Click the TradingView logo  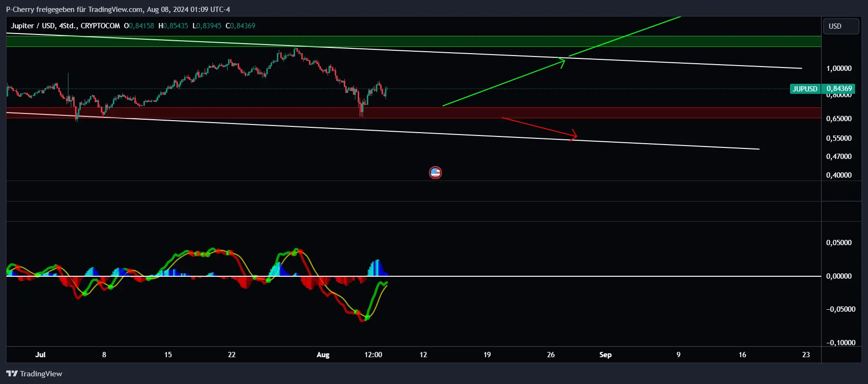[x=34, y=373]
